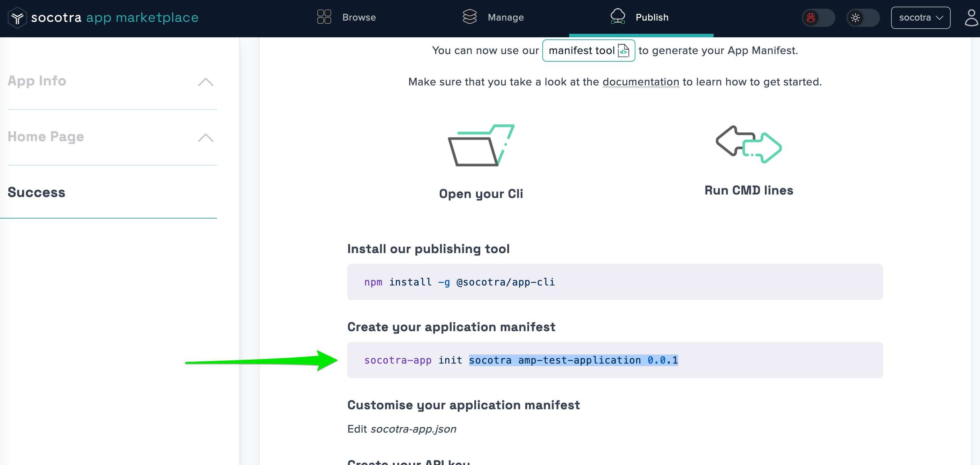Open the Home Page sidebar step
This screenshot has height=465, width=980.
click(46, 137)
